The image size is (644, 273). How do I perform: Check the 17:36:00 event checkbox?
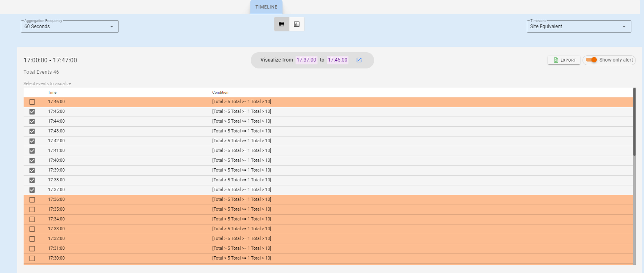(x=32, y=200)
